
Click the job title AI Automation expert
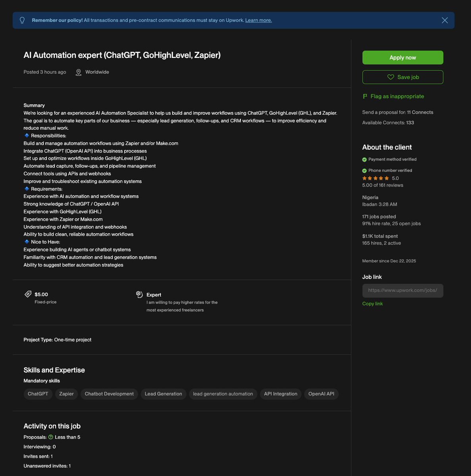[122, 55]
